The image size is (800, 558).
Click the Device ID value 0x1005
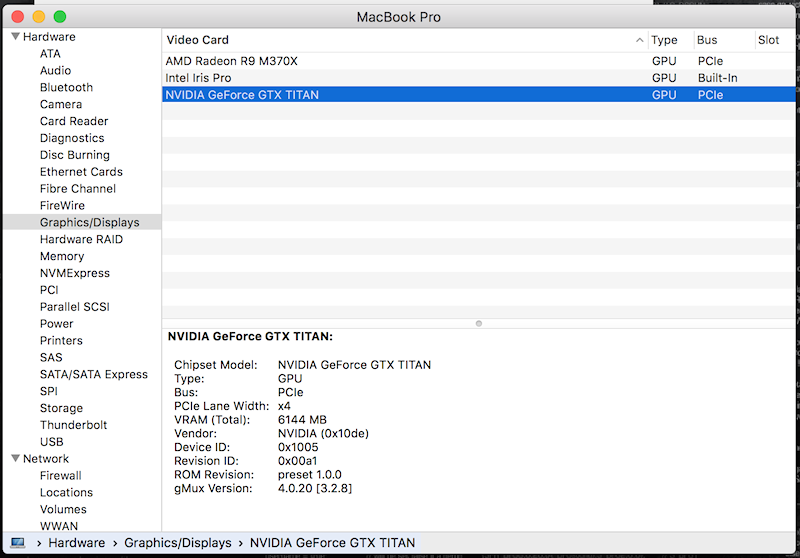click(298, 447)
